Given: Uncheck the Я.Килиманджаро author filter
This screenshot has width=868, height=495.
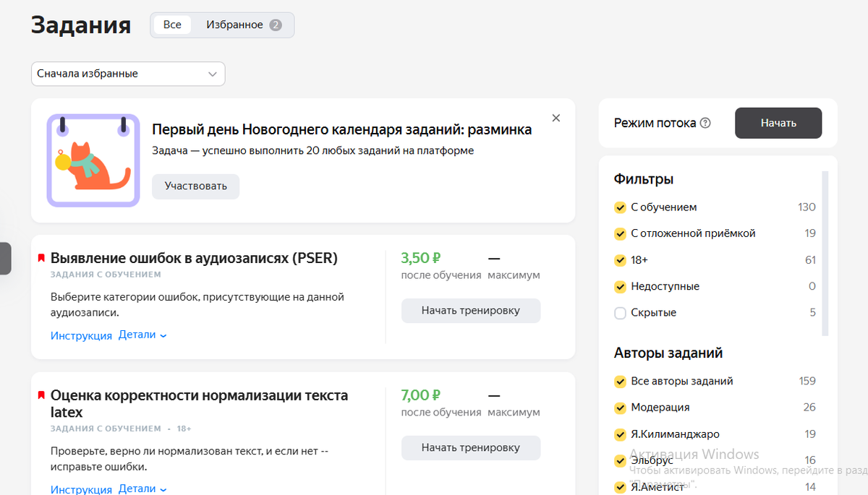Looking at the screenshot, I should tap(620, 434).
